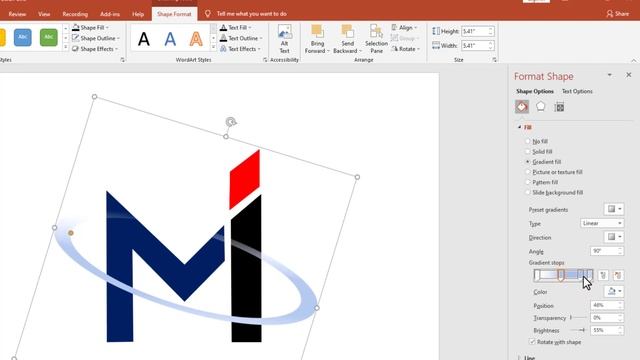This screenshot has height=360, width=640.
Task: Switch to Shape Options tab
Action: tap(535, 91)
